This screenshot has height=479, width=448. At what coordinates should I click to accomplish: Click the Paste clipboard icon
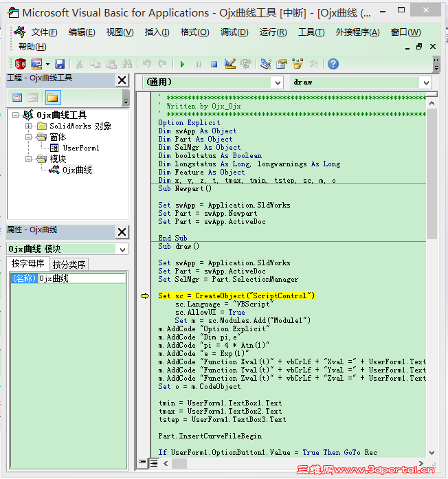(x=111, y=64)
